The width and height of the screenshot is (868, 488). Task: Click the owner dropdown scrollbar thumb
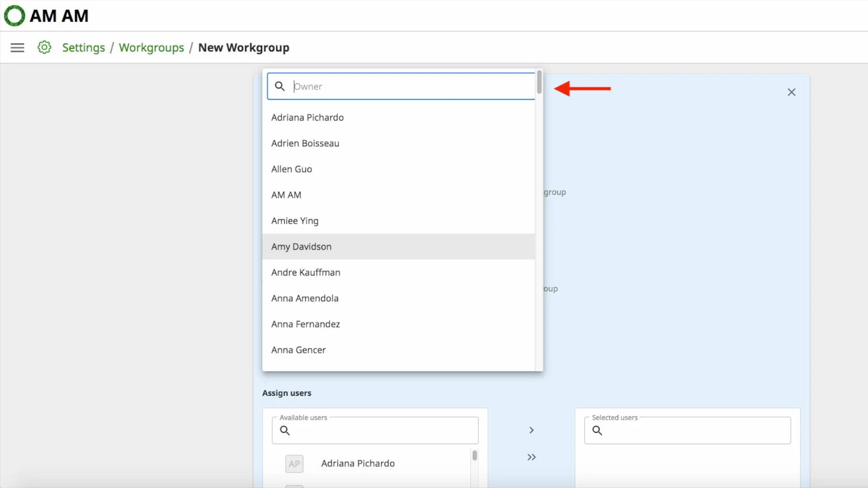pyautogui.click(x=539, y=82)
